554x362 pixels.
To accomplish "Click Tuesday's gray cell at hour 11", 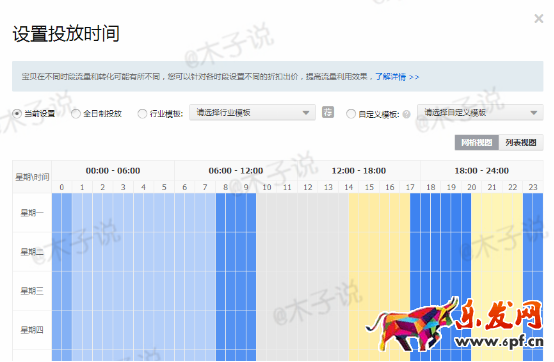I will click(x=287, y=252).
